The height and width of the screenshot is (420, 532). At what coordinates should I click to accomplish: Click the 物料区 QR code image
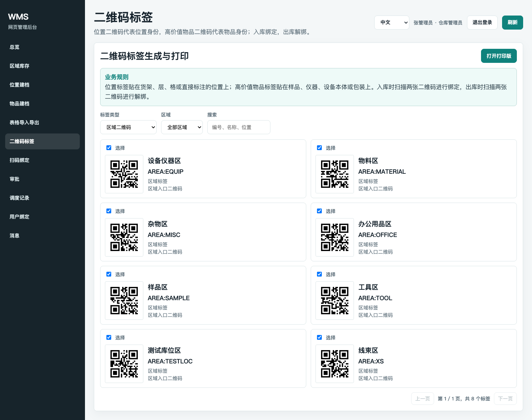point(335,174)
